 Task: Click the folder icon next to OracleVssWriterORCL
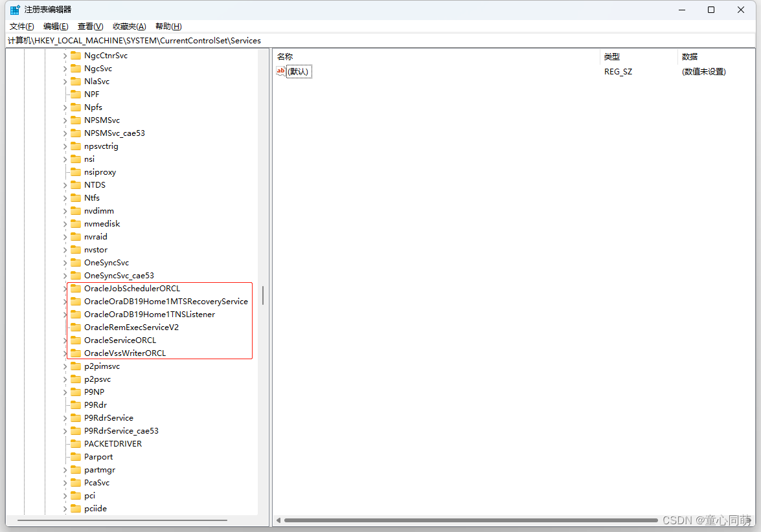(x=76, y=353)
